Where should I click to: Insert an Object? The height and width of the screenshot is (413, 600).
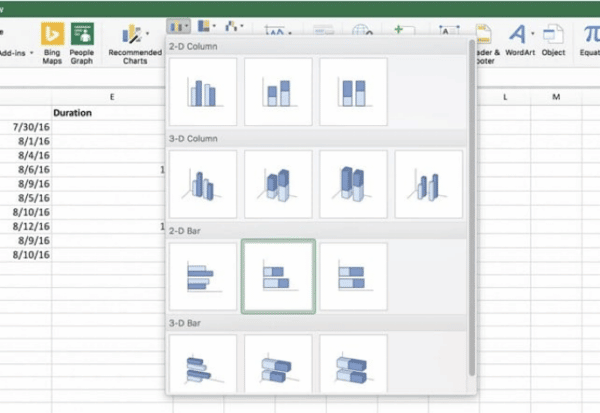553,40
